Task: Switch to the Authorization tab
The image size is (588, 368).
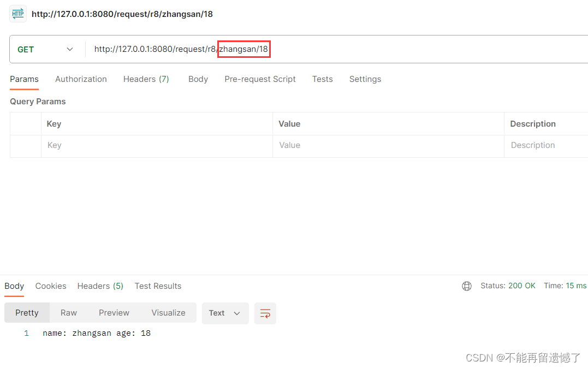Action: (81, 79)
